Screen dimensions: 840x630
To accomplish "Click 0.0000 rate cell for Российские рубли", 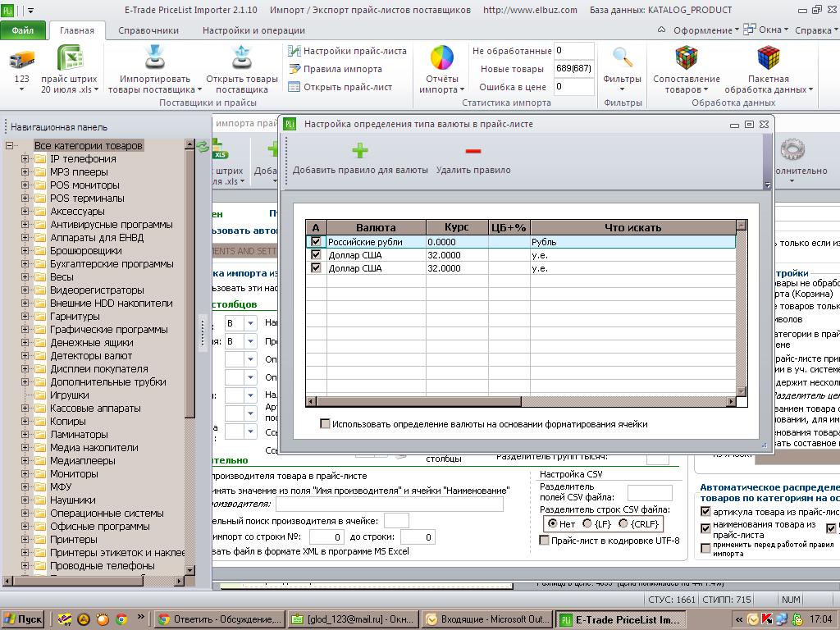I will tap(457, 242).
